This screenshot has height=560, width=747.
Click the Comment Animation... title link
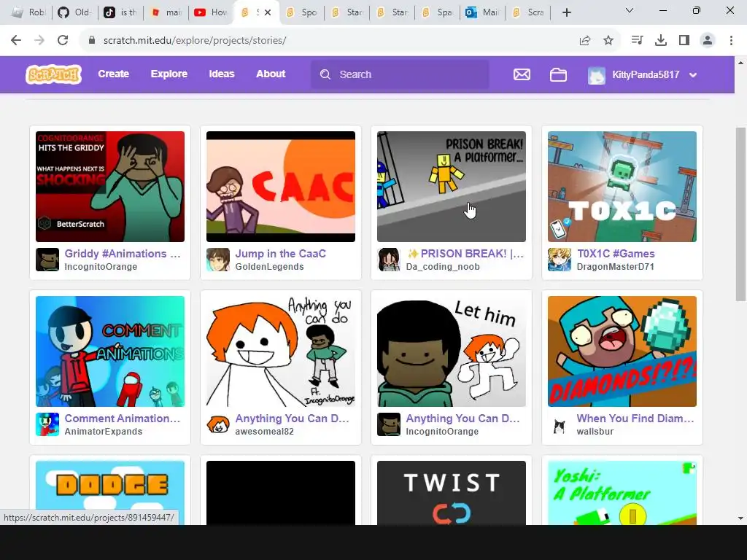pos(123,418)
